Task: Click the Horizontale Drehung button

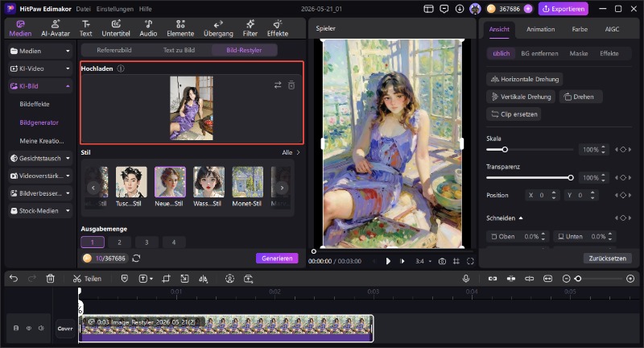Action: pos(525,79)
